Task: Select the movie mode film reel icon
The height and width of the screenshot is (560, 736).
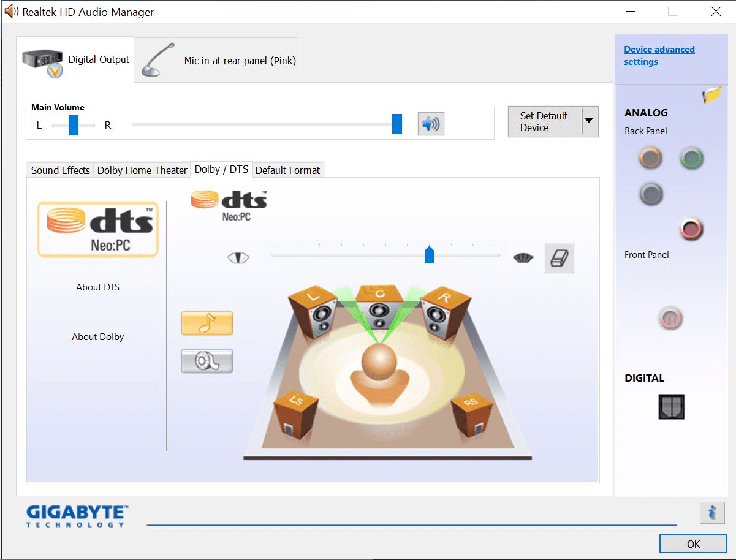Action: (x=207, y=361)
